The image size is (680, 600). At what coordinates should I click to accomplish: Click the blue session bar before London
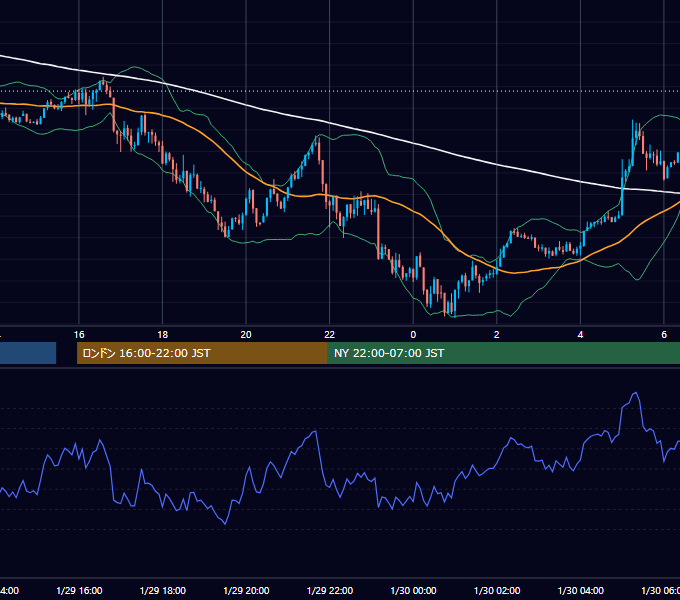tap(28, 353)
